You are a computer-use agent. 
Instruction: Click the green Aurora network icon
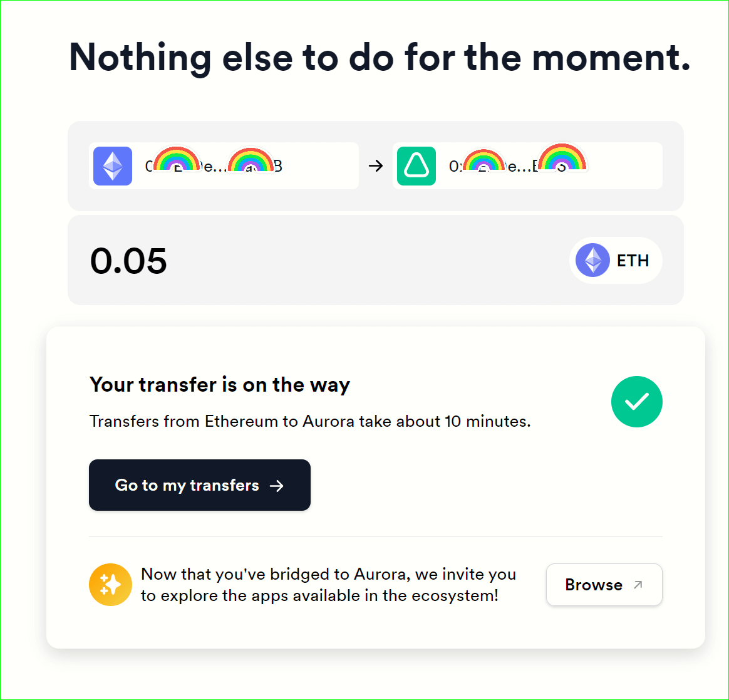pyautogui.click(x=416, y=166)
